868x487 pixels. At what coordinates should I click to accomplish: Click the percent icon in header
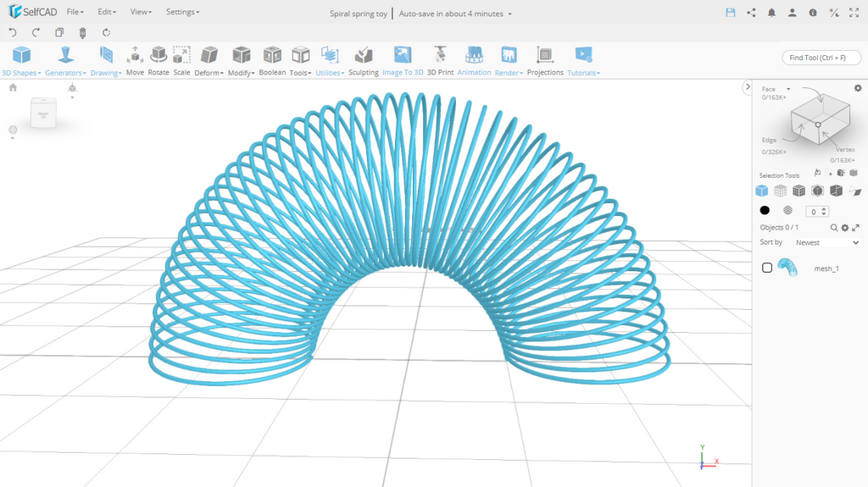[x=834, y=13]
